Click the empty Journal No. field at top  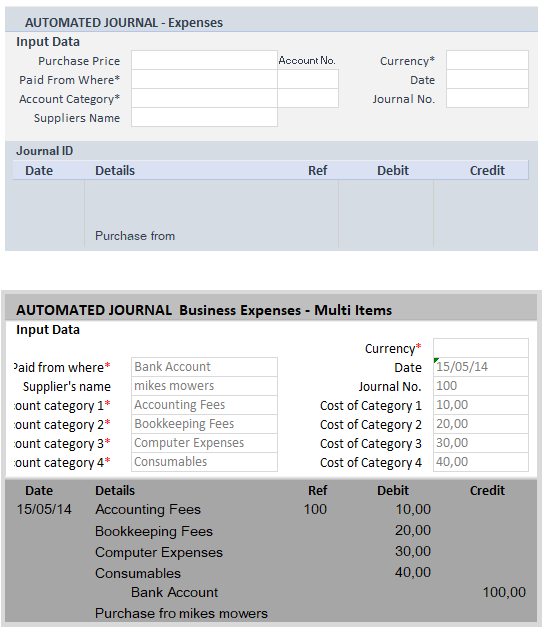pyautogui.click(x=487, y=98)
